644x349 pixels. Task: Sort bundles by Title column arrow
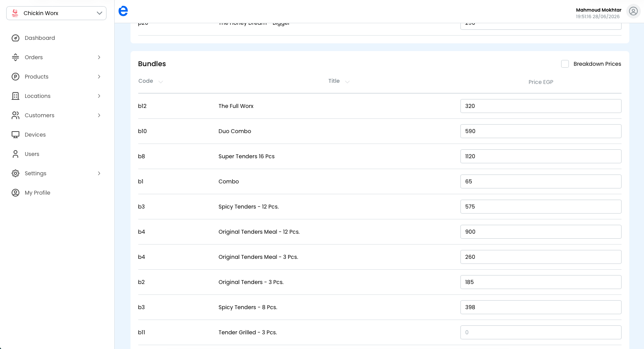coord(347,82)
